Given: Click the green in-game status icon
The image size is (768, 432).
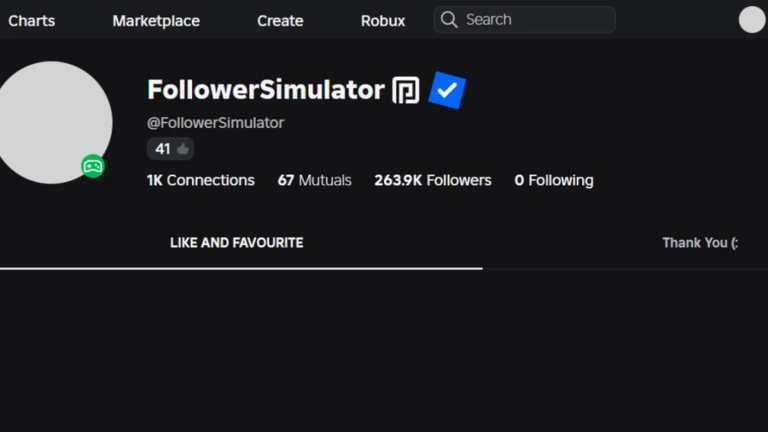Looking at the screenshot, I should click(93, 166).
